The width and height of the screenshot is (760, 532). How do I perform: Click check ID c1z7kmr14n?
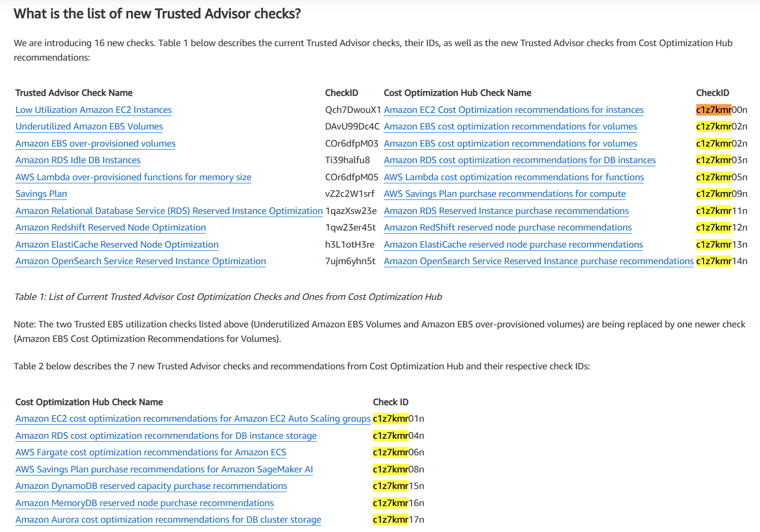[x=722, y=261]
